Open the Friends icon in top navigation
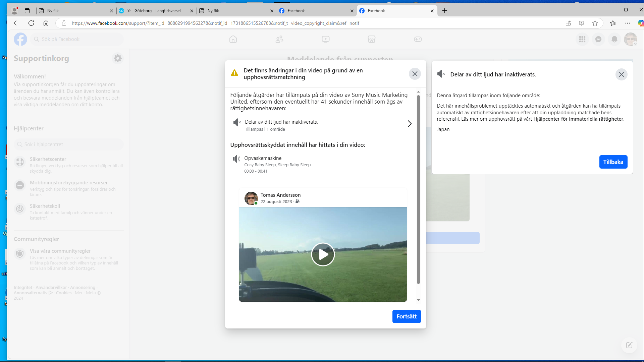The image size is (644, 362). (279, 39)
